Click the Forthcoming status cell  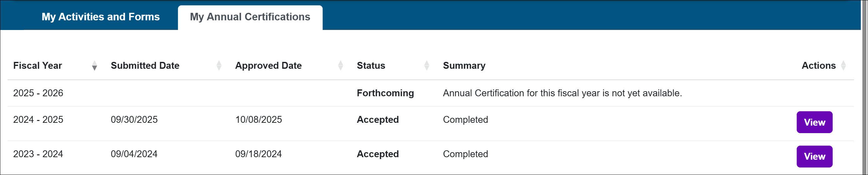click(385, 93)
